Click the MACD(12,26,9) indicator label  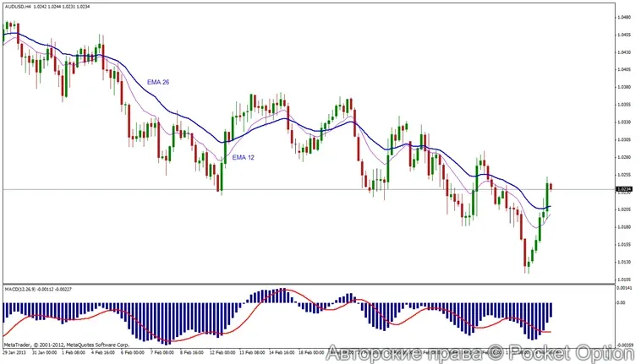coord(25,290)
